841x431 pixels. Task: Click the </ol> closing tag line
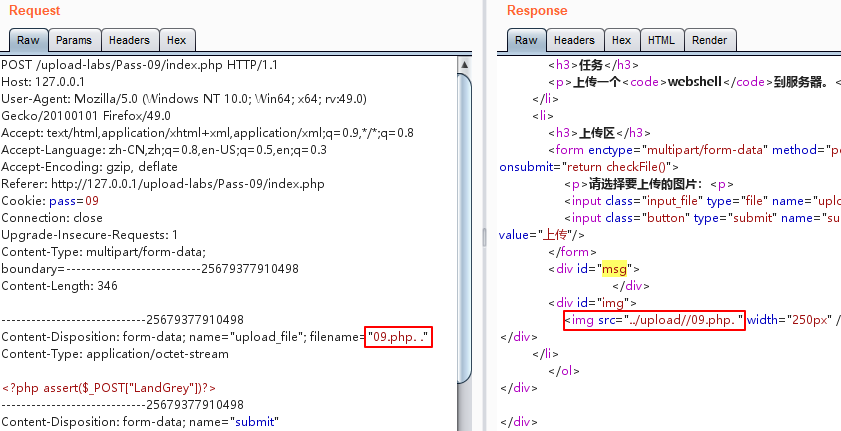[x=566, y=371]
